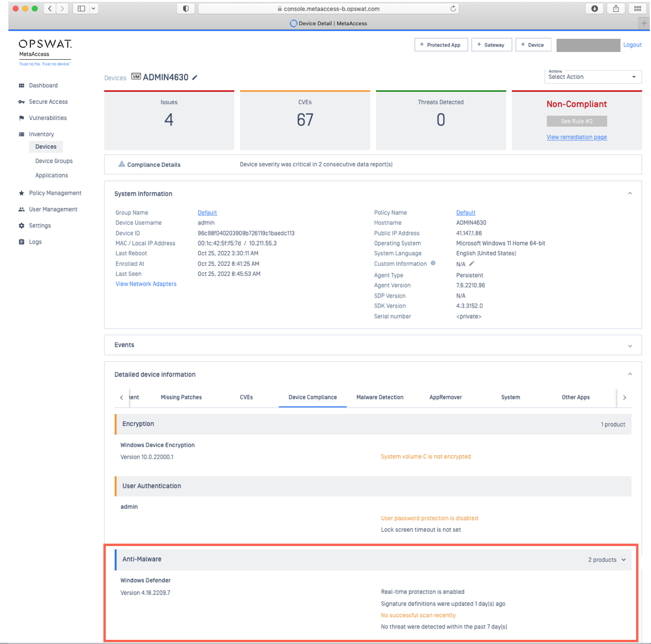This screenshot has width=651, height=644.
Task: Open Device Groups in the sidebar
Action: [54, 161]
